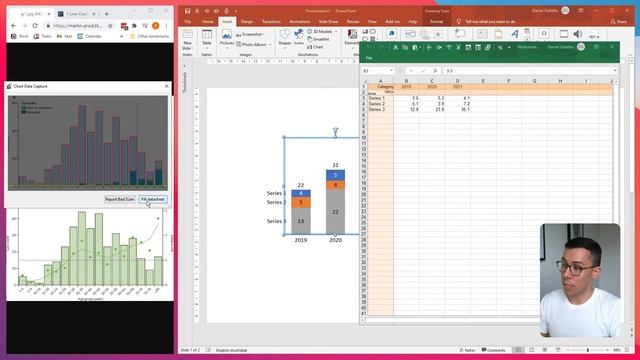Image resolution: width=640 pixels, height=360 pixels.
Task: Insert Pictures from the PowerPoint ribbon
Action: (x=227, y=38)
